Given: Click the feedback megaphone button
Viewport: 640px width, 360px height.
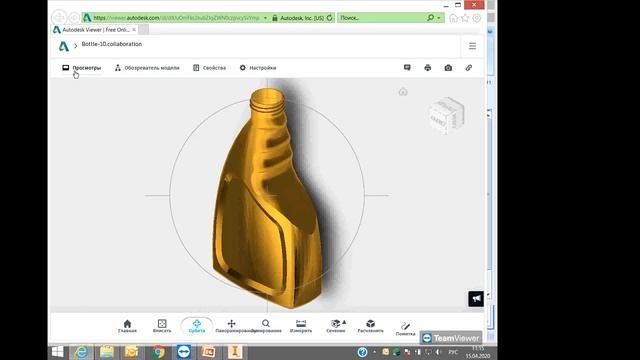Looking at the screenshot, I should point(476,299).
